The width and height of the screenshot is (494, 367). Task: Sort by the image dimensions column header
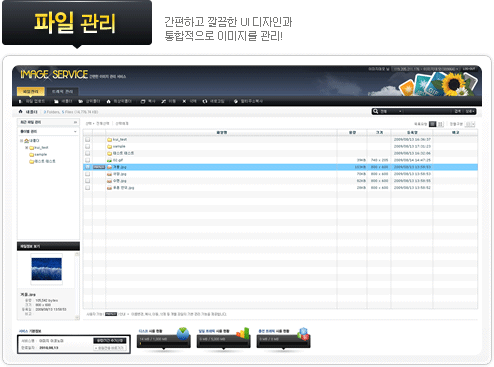[x=379, y=133]
